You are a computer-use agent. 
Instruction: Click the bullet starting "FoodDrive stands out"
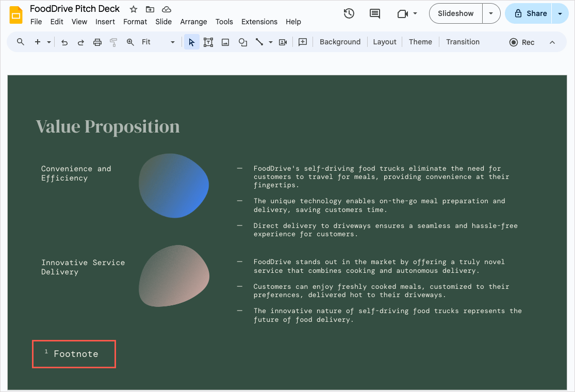(379, 266)
